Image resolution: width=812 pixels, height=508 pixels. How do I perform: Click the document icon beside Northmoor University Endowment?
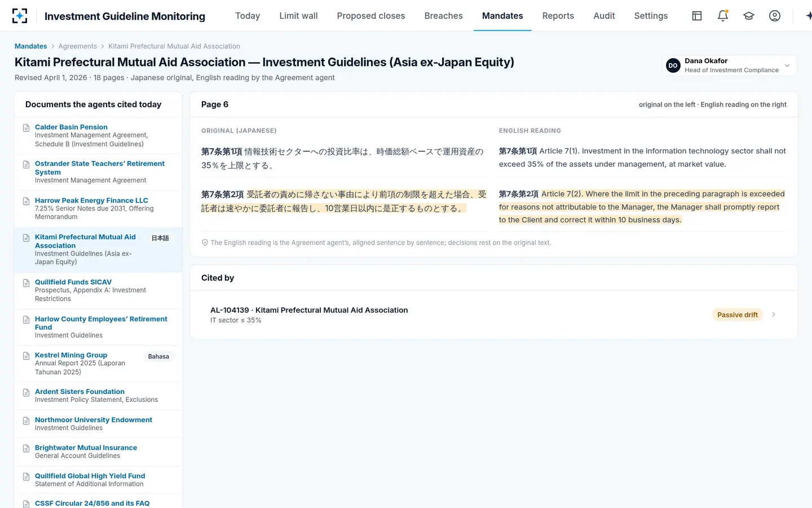[x=26, y=421]
